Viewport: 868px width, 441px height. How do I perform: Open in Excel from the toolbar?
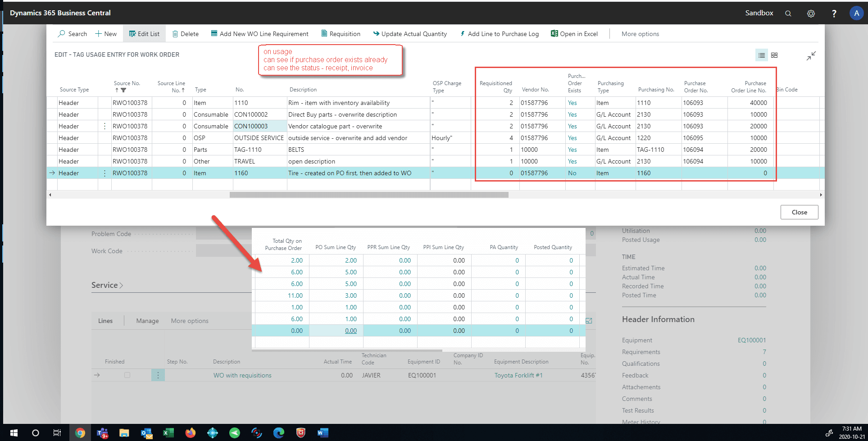(x=574, y=34)
